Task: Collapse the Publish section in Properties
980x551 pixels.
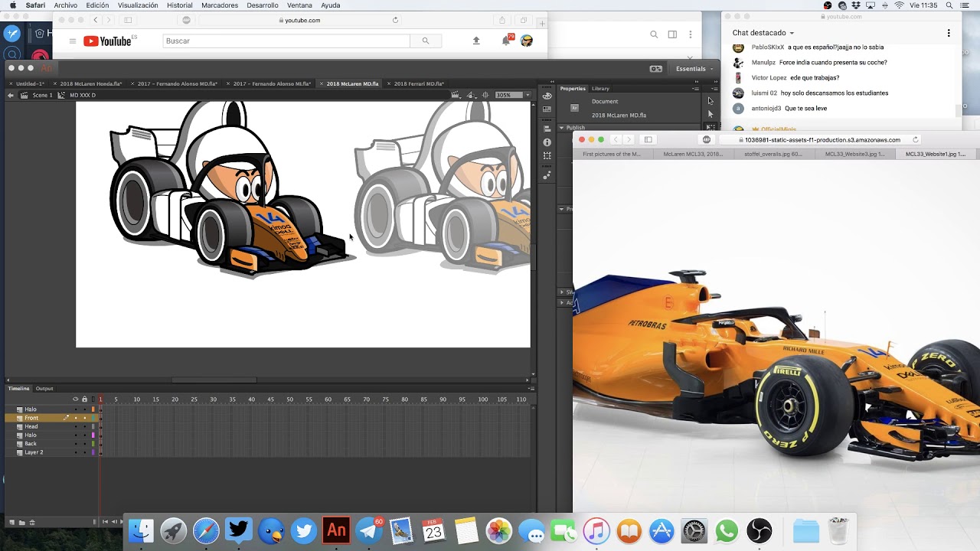Action: [x=561, y=128]
